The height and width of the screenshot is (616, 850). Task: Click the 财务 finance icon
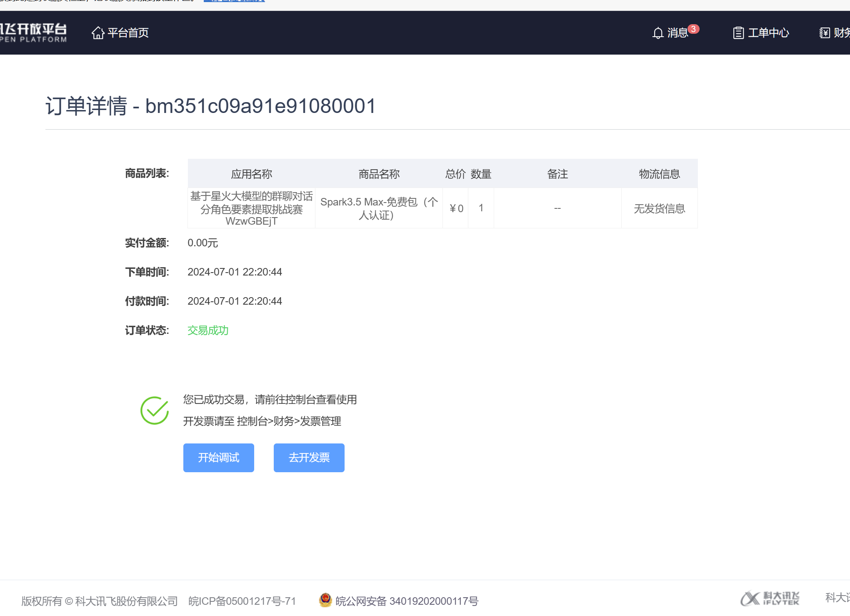[x=825, y=33]
